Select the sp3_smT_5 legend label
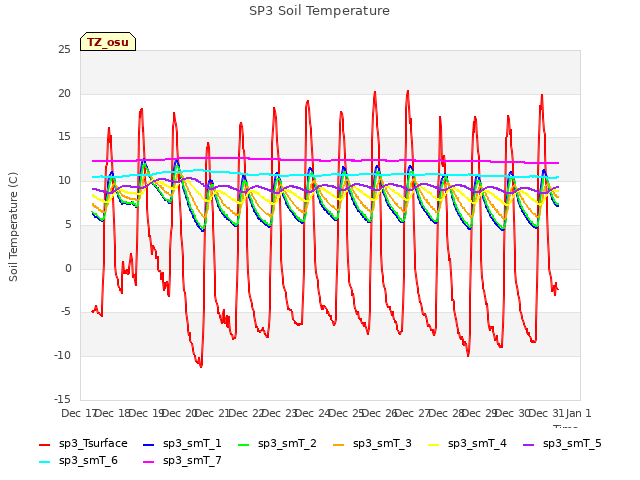The width and height of the screenshot is (640, 480). coord(572,444)
